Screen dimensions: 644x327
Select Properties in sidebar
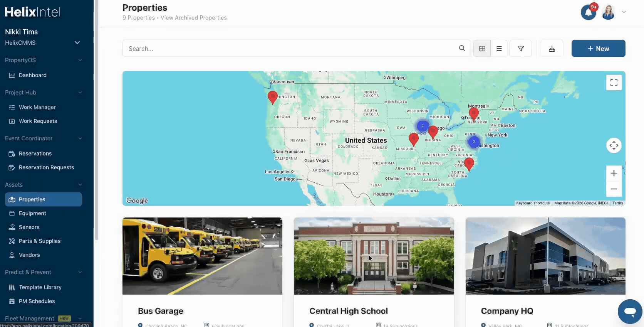click(44, 199)
